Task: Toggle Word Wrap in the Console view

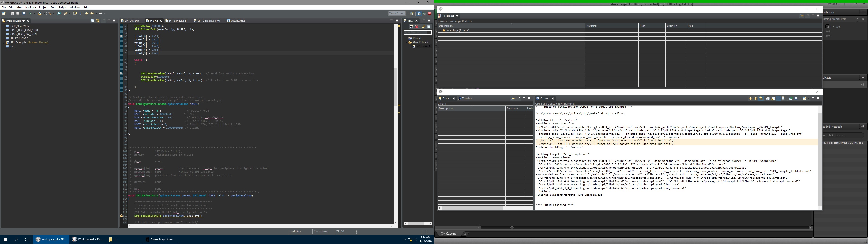Action: [779, 99]
